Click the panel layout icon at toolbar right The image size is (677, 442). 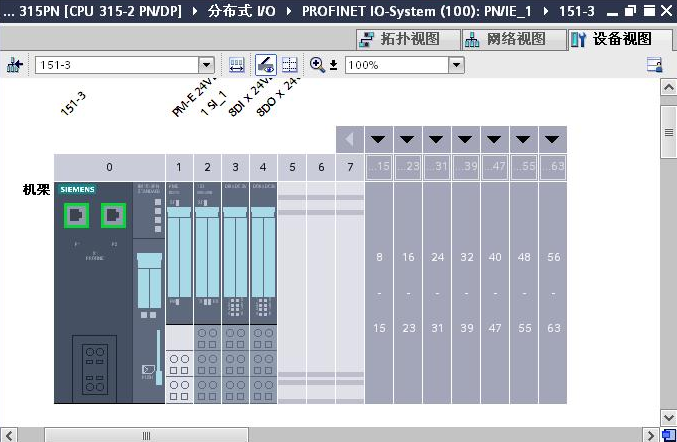pyautogui.click(x=655, y=65)
